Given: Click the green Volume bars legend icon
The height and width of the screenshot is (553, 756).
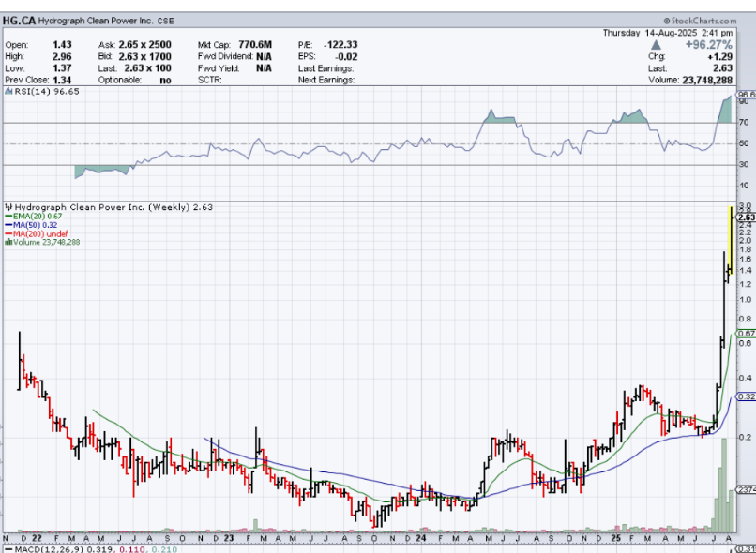Looking at the screenshot, I should tap(8, 242).
